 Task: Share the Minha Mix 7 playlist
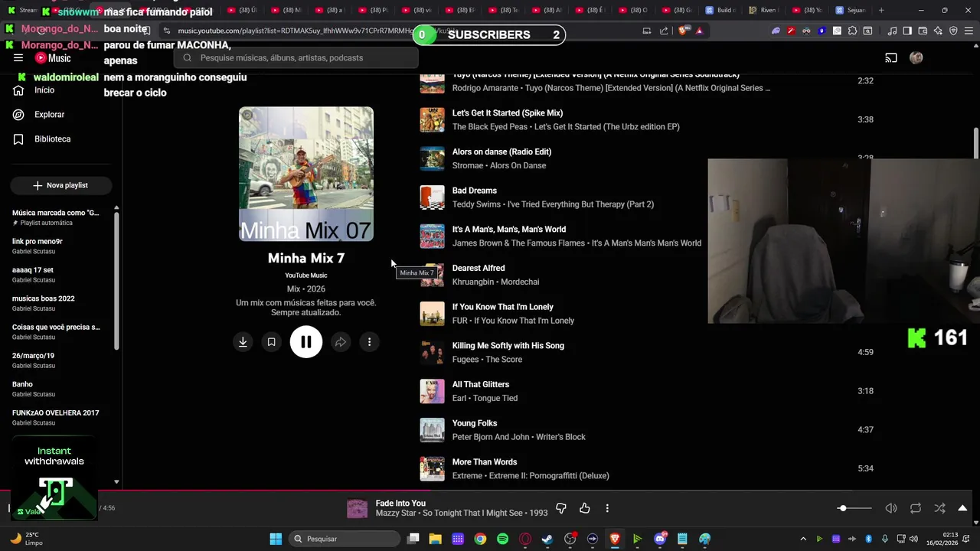tap(341, 342)
